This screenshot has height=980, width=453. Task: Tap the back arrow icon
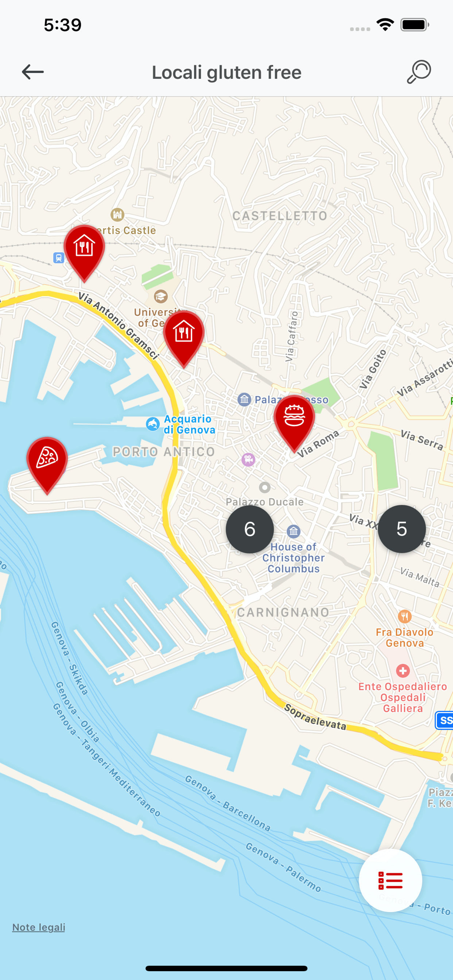pyautogui.click(x=33, y=72)
